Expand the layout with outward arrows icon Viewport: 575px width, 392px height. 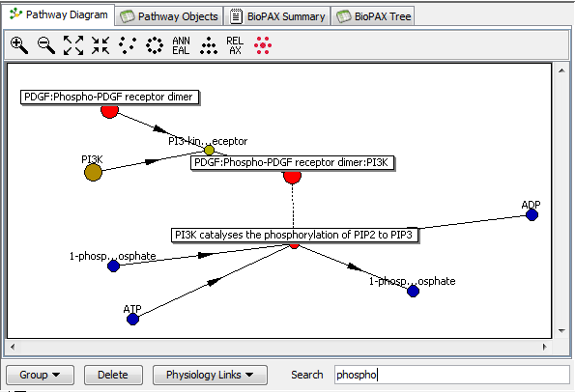point(73,45)
